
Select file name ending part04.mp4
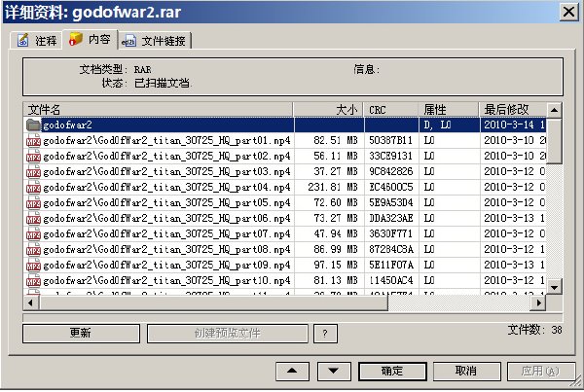[x=166, y=188]
